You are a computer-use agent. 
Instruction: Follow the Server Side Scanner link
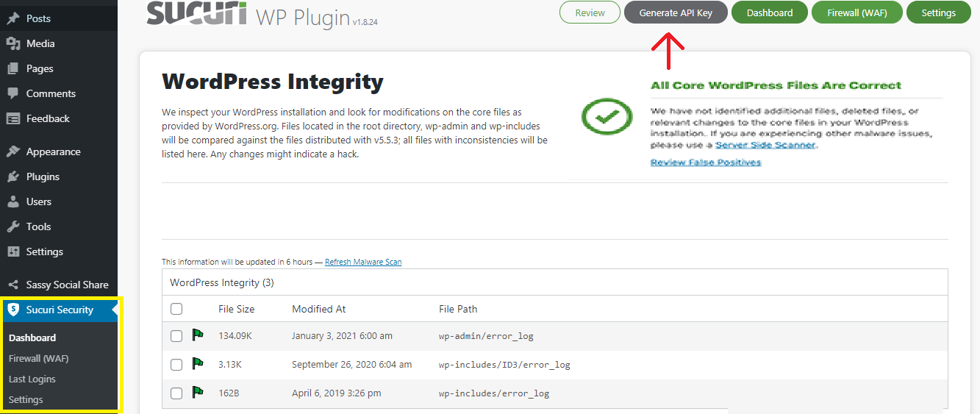click(x=765, y=145)
